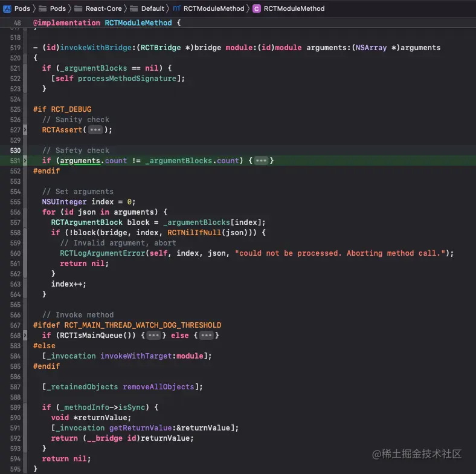Unfold the RCTIsMainQueue if-block ellipsis

coord(153,336)
